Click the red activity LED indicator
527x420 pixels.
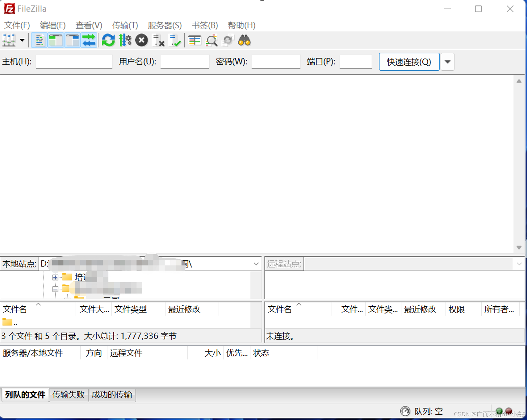tap(509, 411)
